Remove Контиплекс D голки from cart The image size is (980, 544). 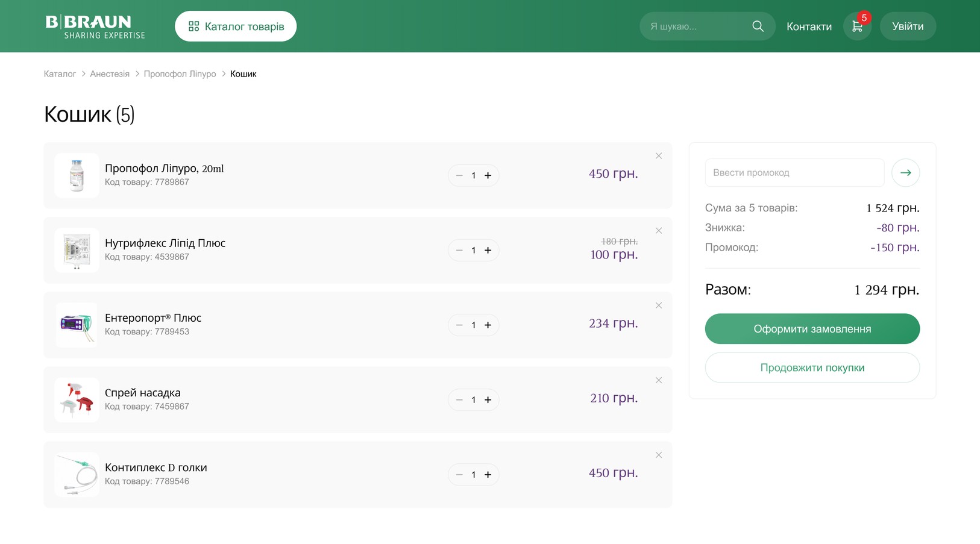coord(659,455)
